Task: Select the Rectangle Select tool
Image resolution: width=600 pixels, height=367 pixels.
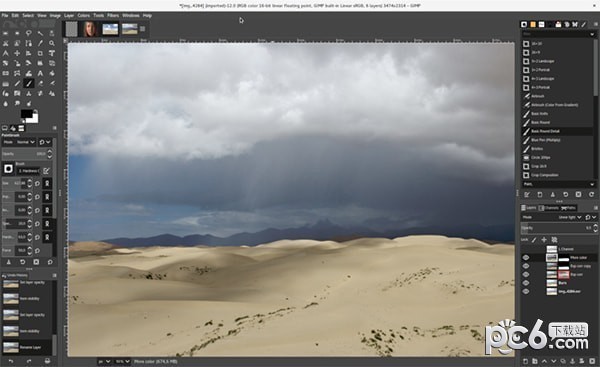Action: (5, 33)
